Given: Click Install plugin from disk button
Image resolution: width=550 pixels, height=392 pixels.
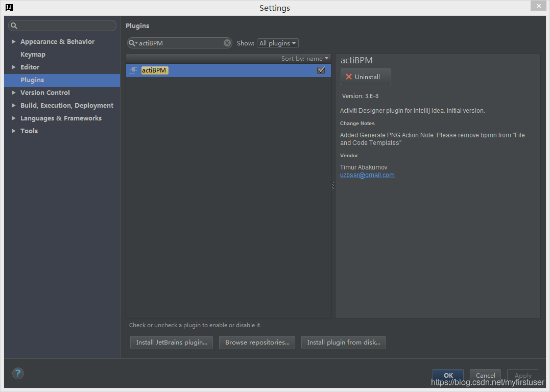Looking at the screenshot, I should [343, 342].
